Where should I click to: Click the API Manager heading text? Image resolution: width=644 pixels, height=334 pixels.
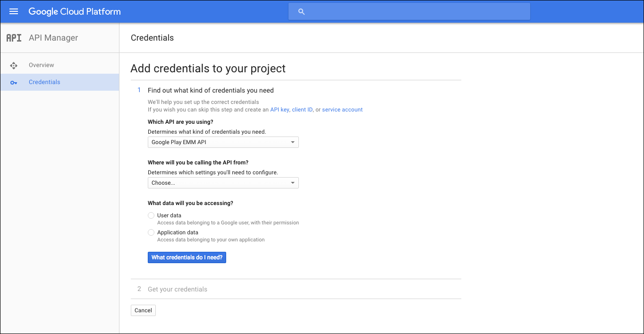53,38
